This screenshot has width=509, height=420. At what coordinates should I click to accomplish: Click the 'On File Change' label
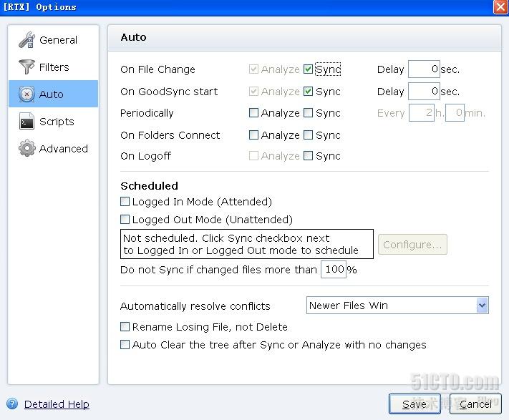[x=157, y=69]
